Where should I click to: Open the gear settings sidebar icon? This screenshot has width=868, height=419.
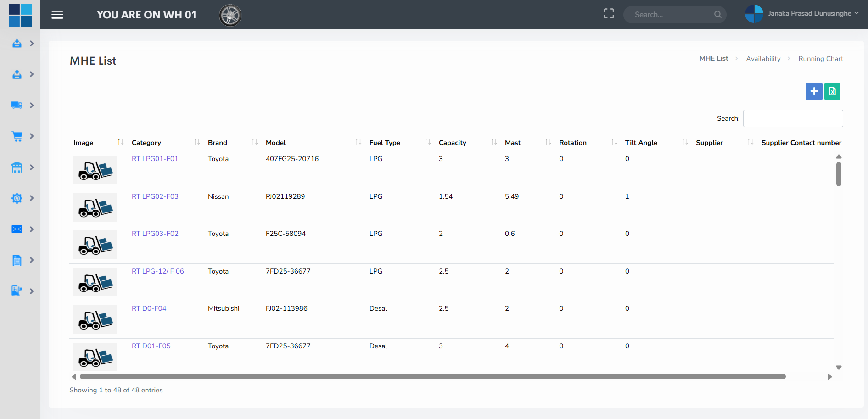(17, 198)
